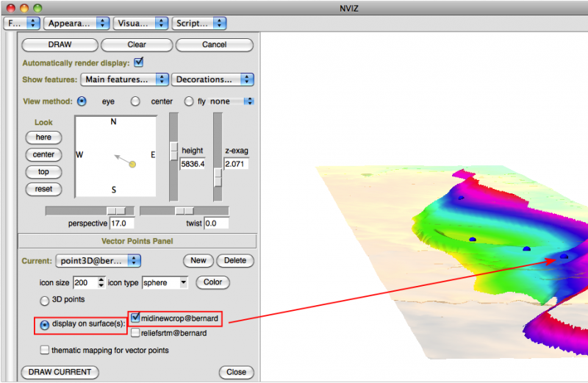Expand the Decorations dropdown
588x383 pixels.
click(212, 79)
